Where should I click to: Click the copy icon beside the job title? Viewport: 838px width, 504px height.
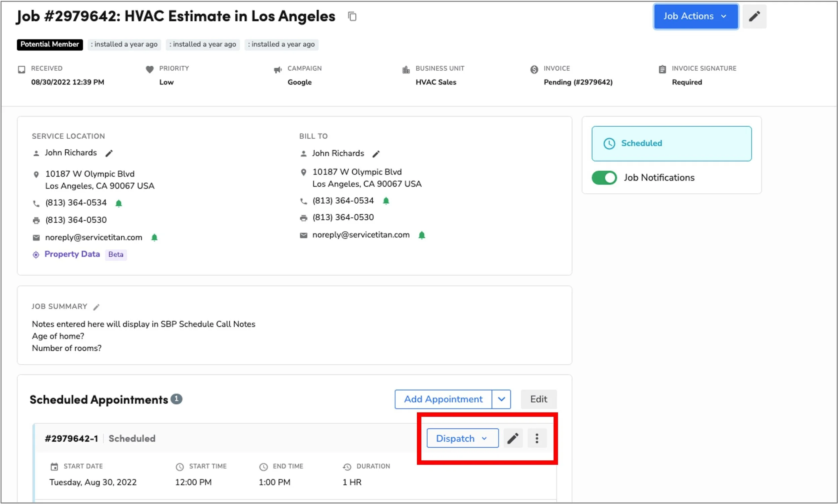pos(352,16)
